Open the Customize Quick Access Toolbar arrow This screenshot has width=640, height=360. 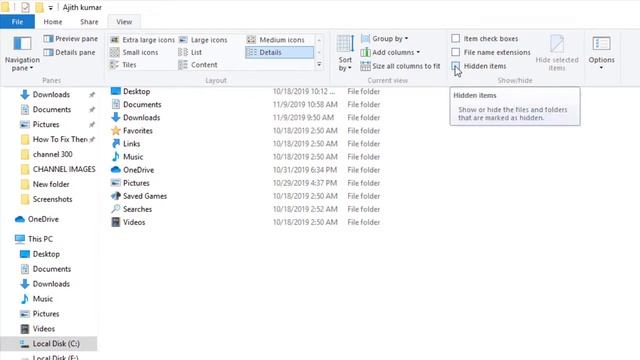pos(51,8)
